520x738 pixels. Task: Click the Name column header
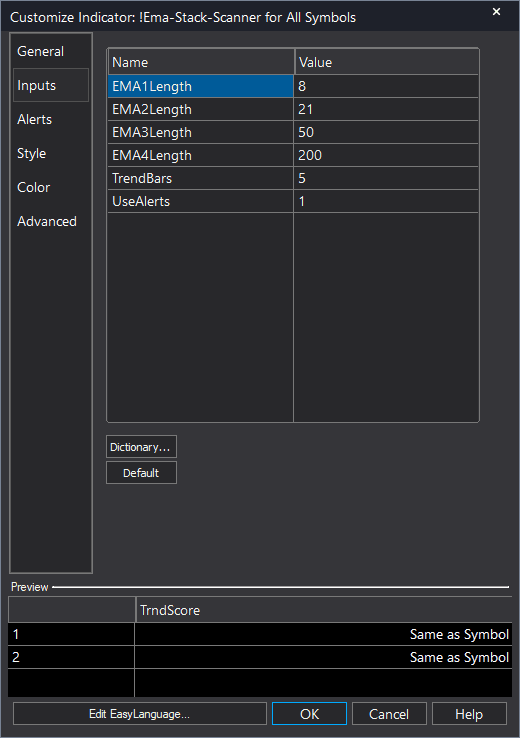click(x=201, y=62)
